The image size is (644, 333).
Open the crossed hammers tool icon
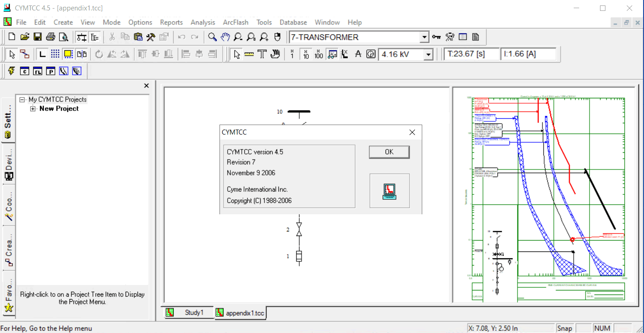pyautogui.click(x=151, y=37)
